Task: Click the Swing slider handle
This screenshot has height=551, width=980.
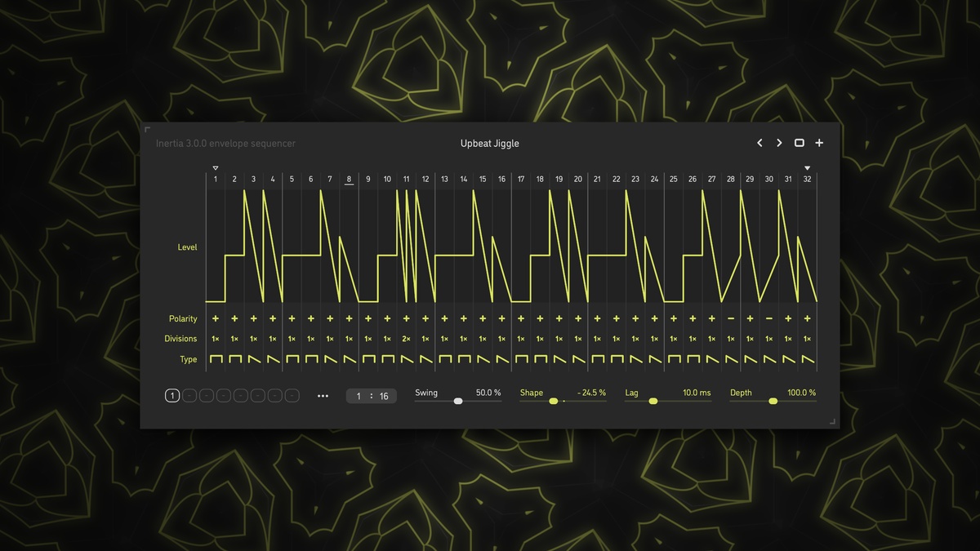Action: (458, 401)
